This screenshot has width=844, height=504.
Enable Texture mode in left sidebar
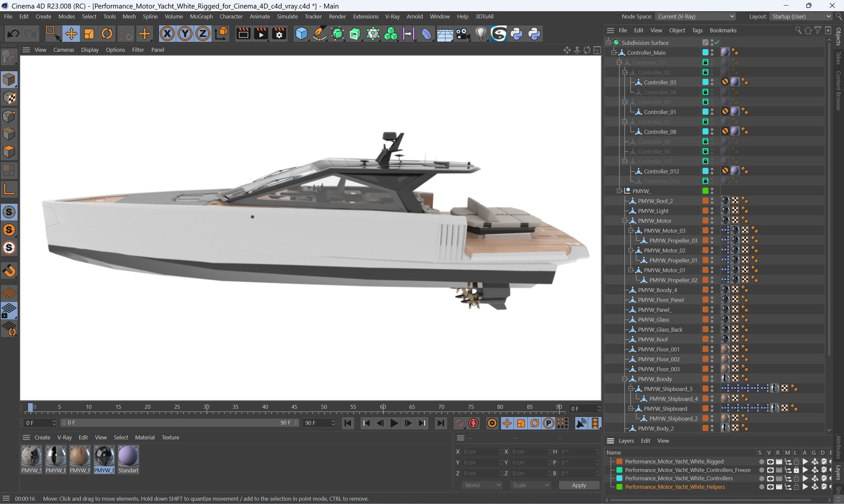pos(9,98)
